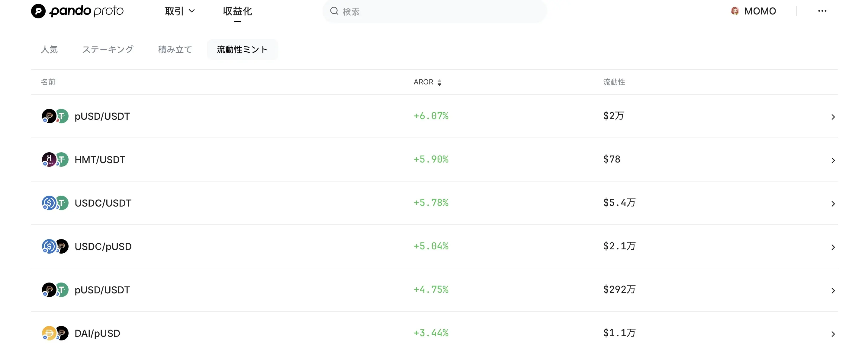868x354 pixels.
Task: Click the MOMO user avatar icon
Action: [735, 11]
